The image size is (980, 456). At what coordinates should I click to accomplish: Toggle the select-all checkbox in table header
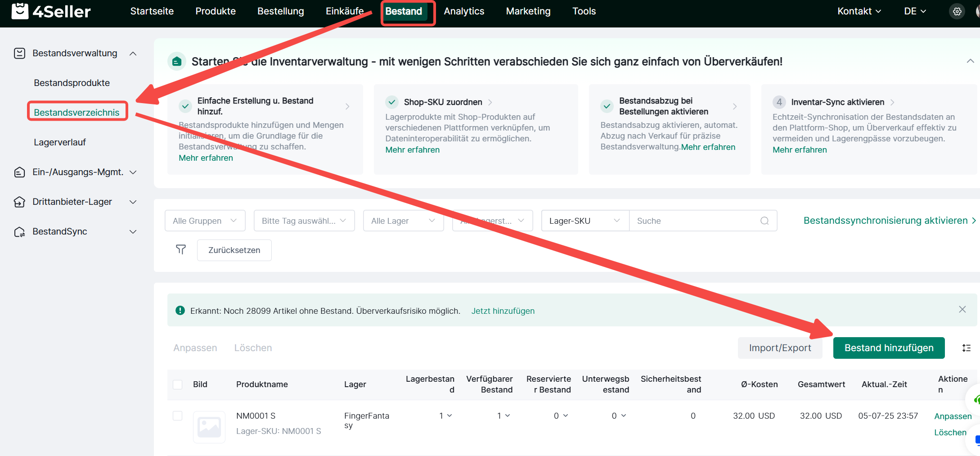tap(178, 384)
